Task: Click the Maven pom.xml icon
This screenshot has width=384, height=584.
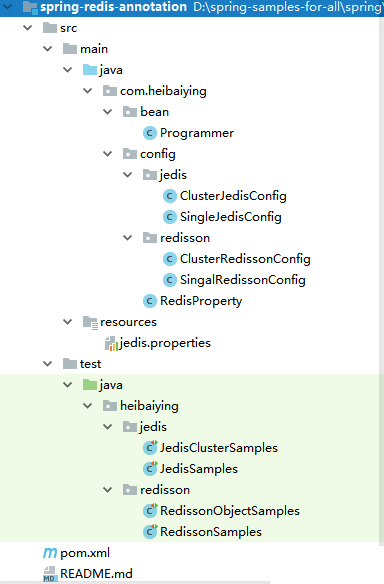Action: point(50,553)
